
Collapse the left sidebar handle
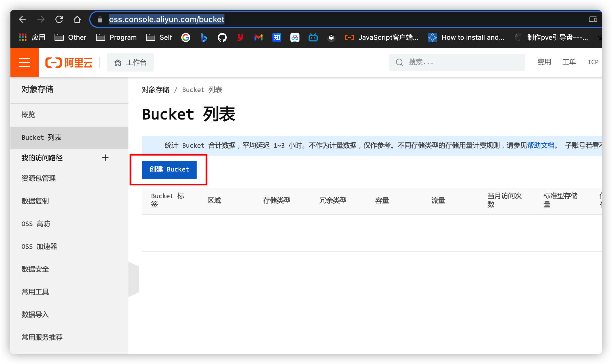click(134, 279)
